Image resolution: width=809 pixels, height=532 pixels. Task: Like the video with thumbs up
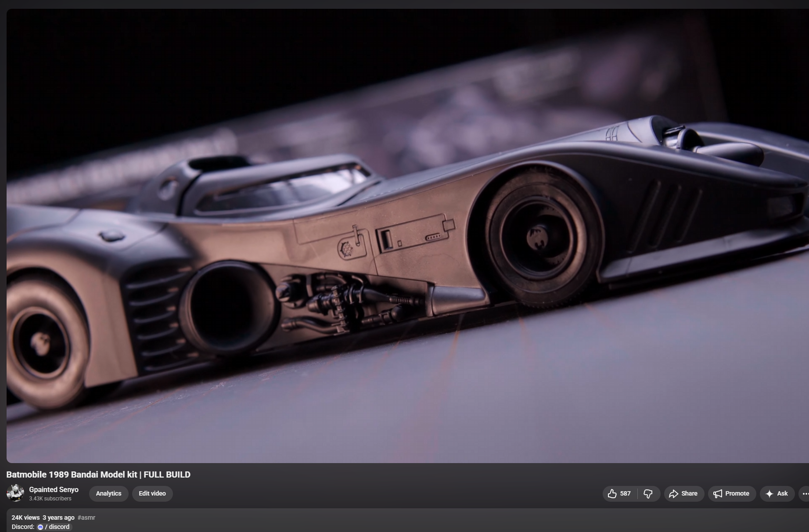[620, 494]
